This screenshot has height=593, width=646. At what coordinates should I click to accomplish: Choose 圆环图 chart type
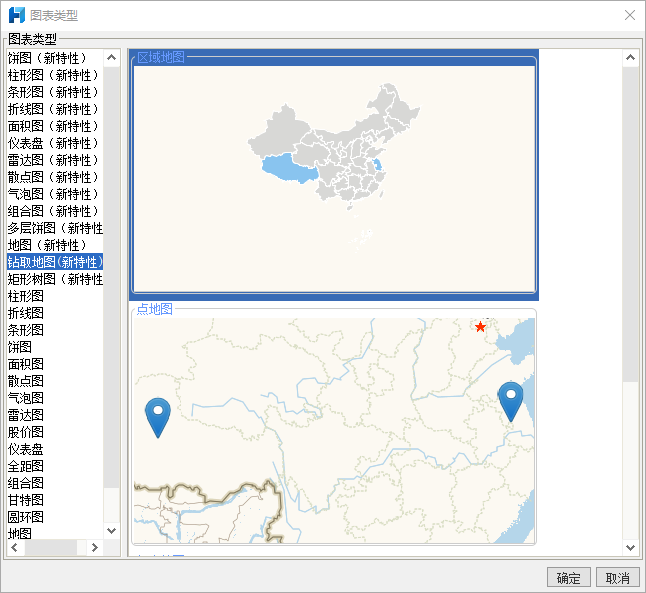coord(55,517)
